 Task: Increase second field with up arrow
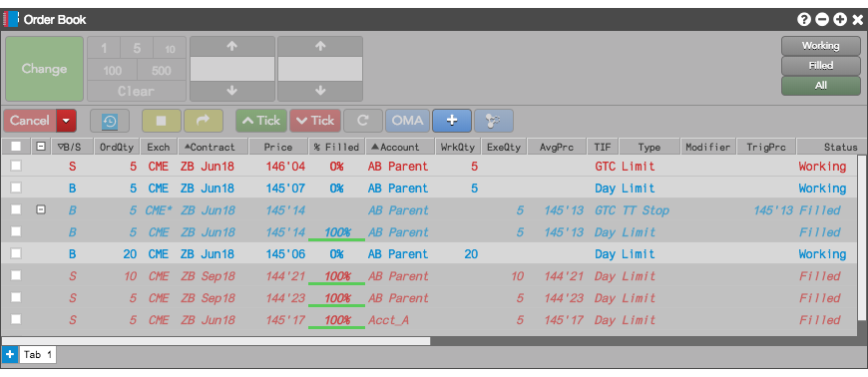(x=320, y=47)
